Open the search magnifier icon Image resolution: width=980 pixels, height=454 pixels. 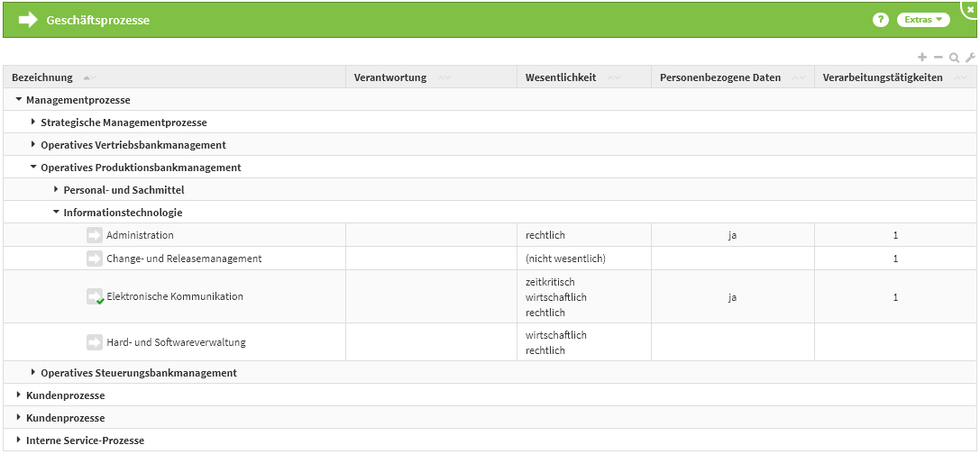tap(954, 58)
